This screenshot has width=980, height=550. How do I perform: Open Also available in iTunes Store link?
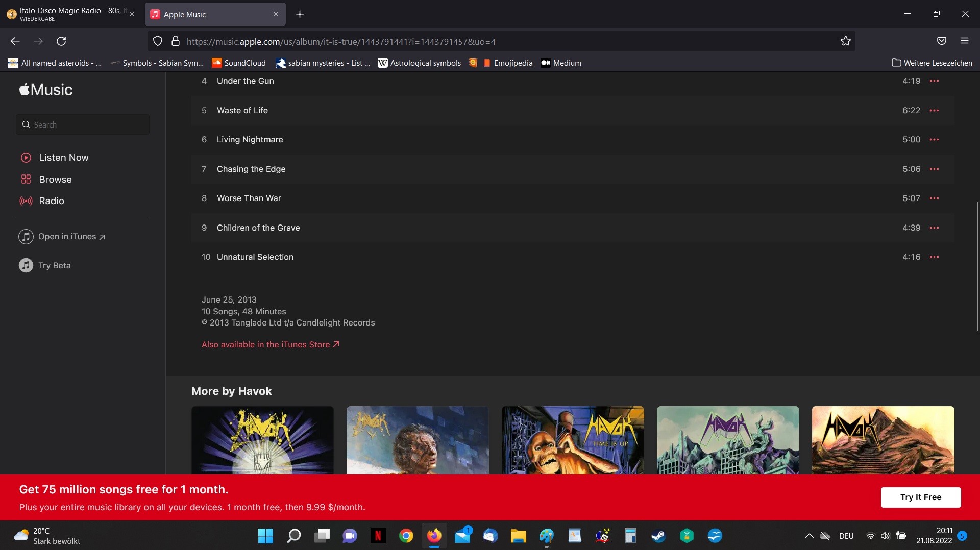270,345
